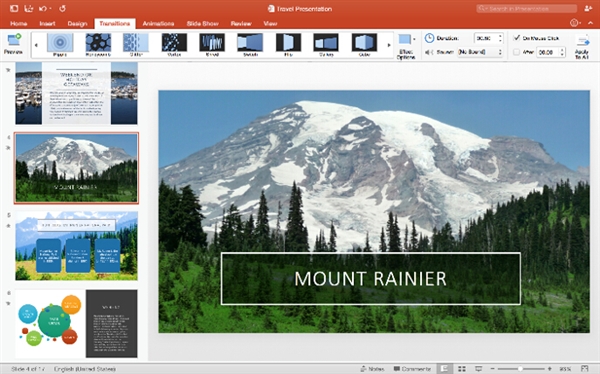Select the marina slide thumbnail

[76, 93]
